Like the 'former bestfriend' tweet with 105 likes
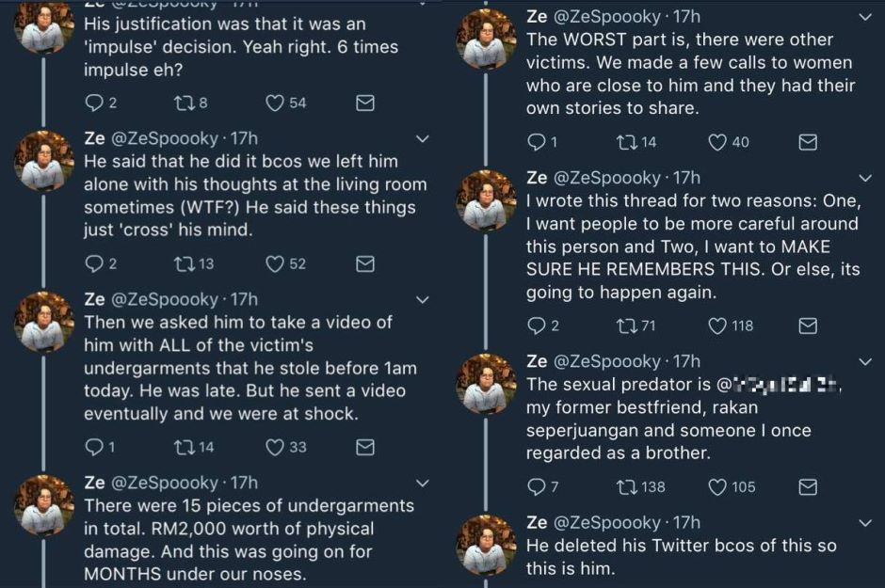Screen dimensions: 885x588 pyautogui.click(x=717, y=486)
